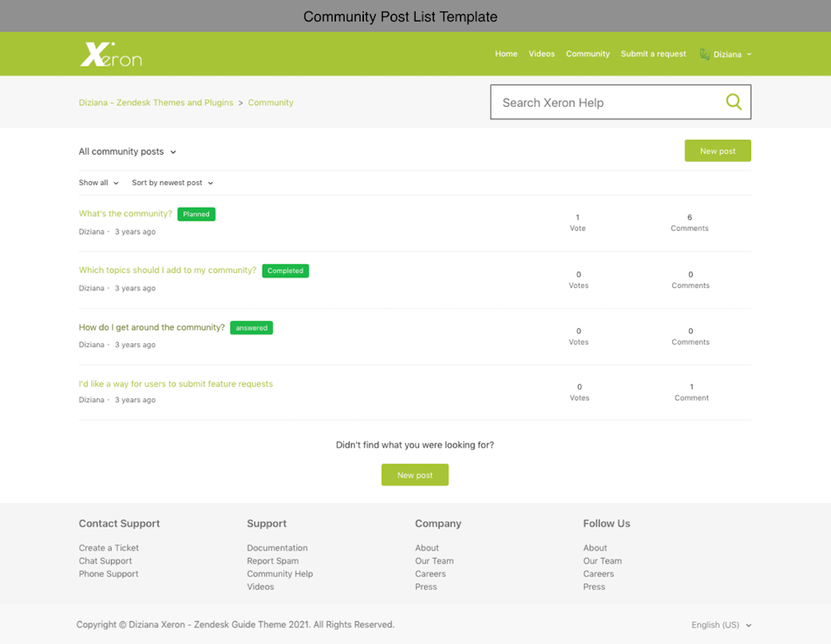Screen dimensions: 831x644
Task: Change language via English (US) selector
Action: 721,625
